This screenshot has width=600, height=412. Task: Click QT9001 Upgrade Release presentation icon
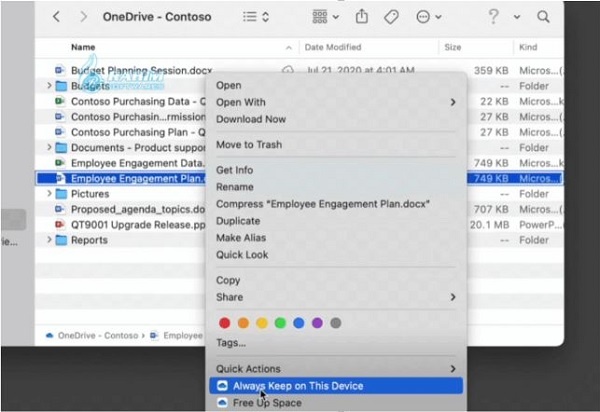(59, 224)
